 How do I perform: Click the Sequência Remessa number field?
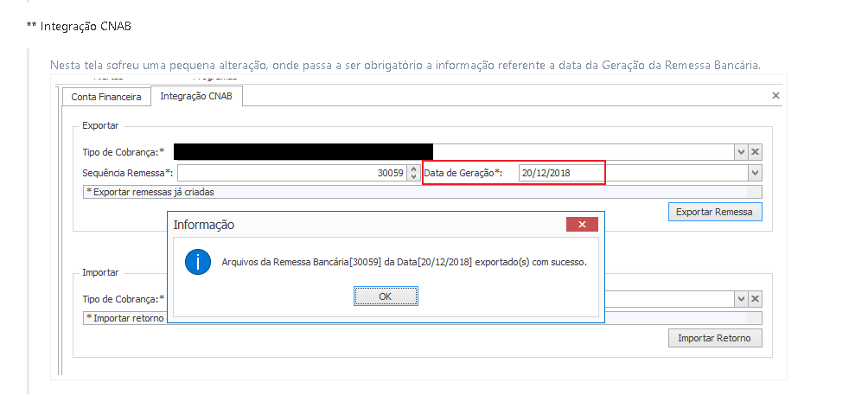(x=291, y=173)
